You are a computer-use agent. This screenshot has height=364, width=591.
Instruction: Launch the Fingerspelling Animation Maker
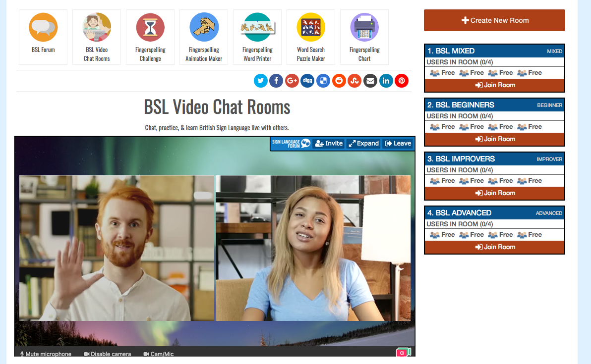204,28
